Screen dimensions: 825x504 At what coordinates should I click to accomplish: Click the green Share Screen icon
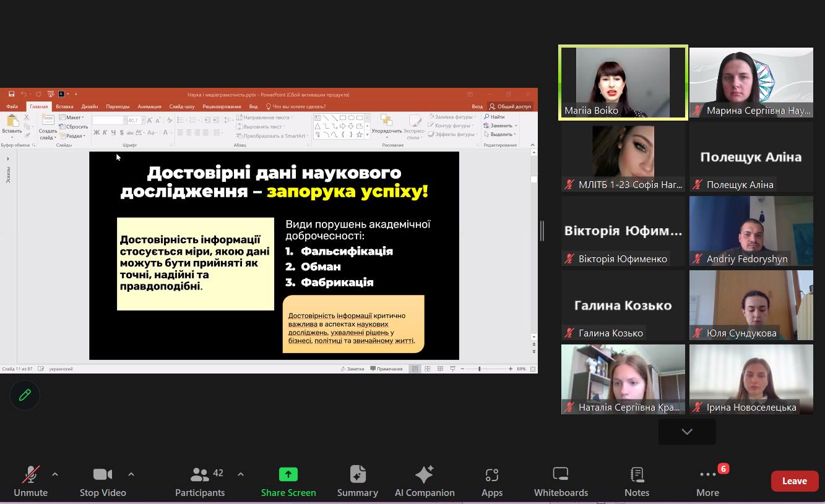click(288, 474)
